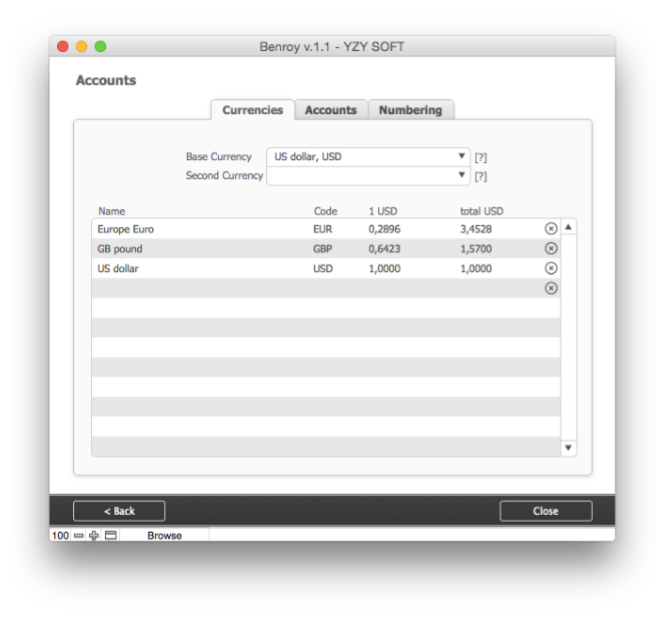659x621 pixels.
Task: Open help for Second Currency
Action: tap(481, 177)
